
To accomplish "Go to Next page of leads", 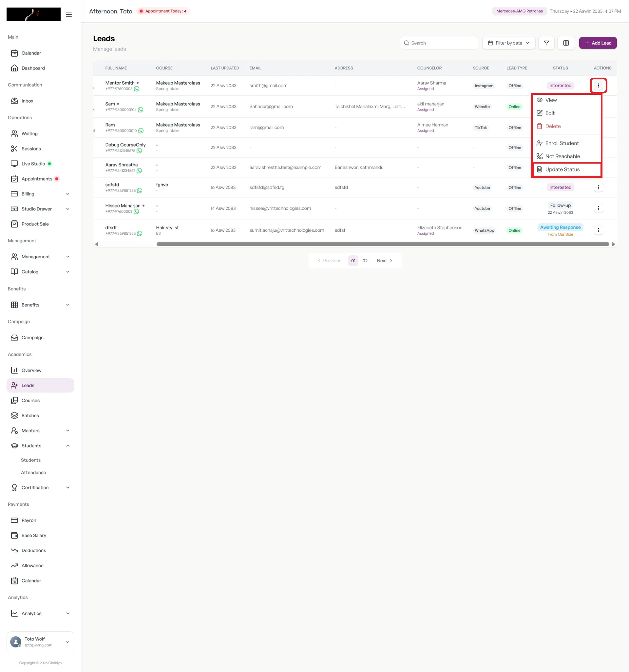I will pyautogui.click(x=384, y=261).
